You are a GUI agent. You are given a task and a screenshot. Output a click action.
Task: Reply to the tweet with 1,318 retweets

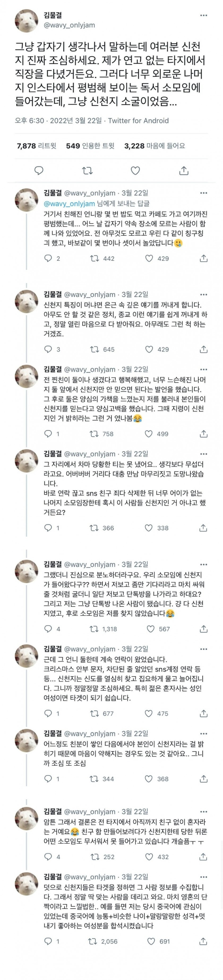coord(48,629)
